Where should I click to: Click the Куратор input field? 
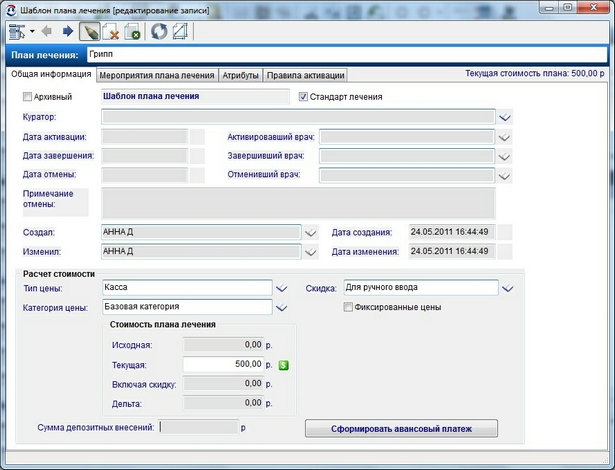point(298,117)
